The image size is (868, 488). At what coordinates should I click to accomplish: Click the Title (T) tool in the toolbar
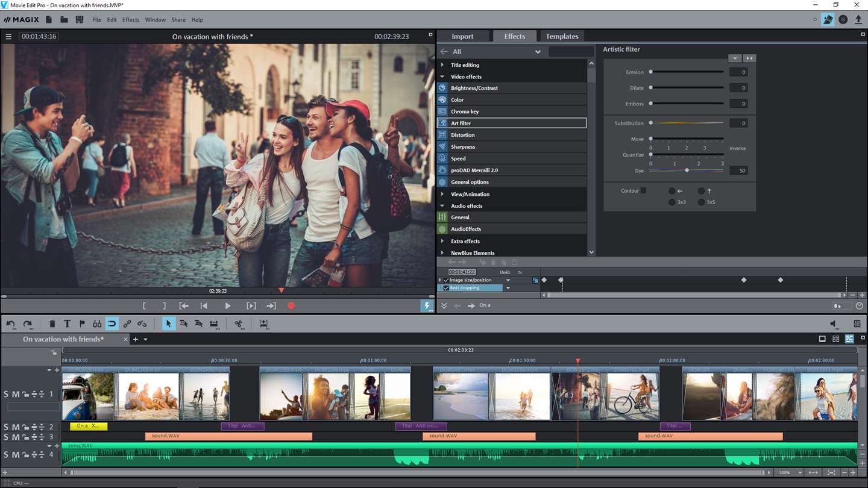click(x=67, y=324)
